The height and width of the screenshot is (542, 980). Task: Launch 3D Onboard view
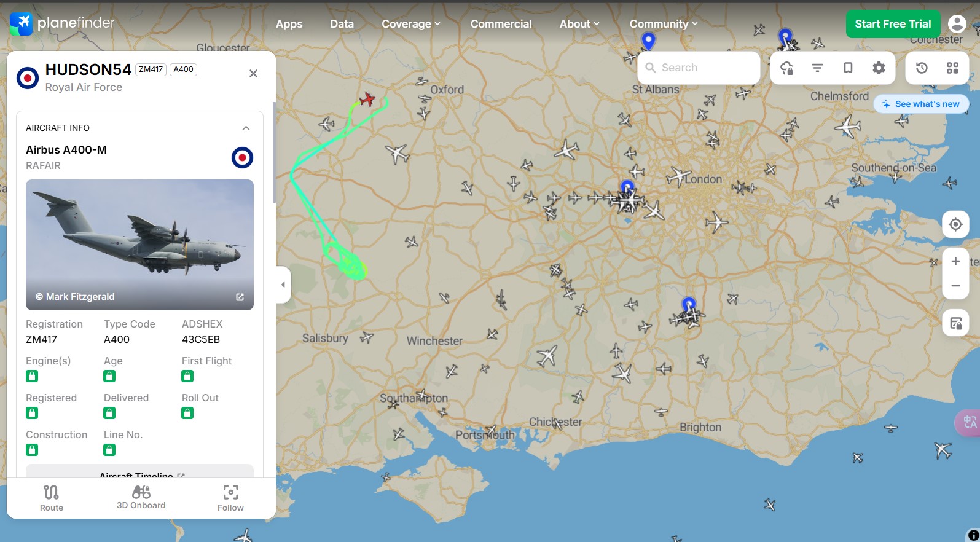tap(141, 498)
